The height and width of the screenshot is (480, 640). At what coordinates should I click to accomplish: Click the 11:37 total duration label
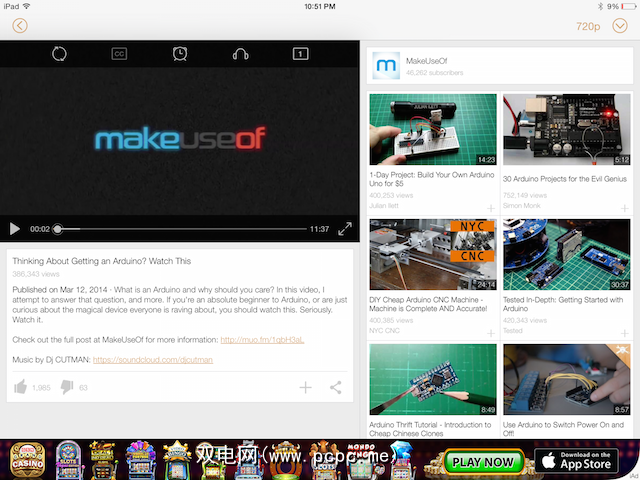pos(319,229)
